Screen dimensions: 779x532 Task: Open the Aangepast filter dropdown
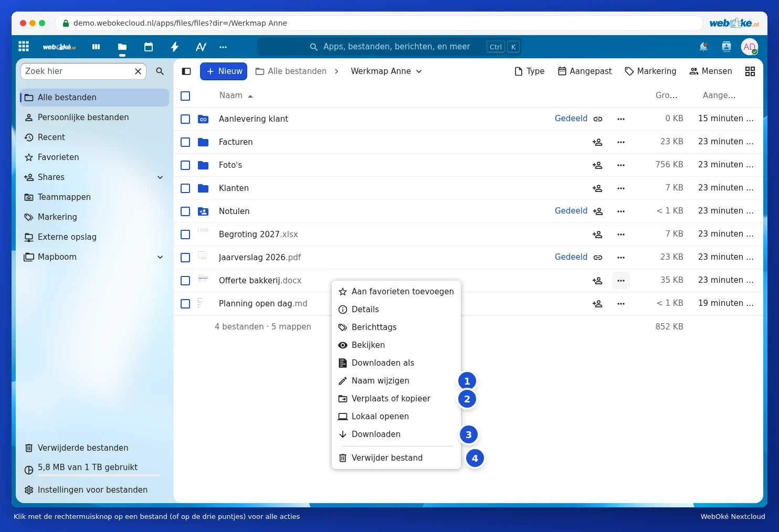pos(585,71)
